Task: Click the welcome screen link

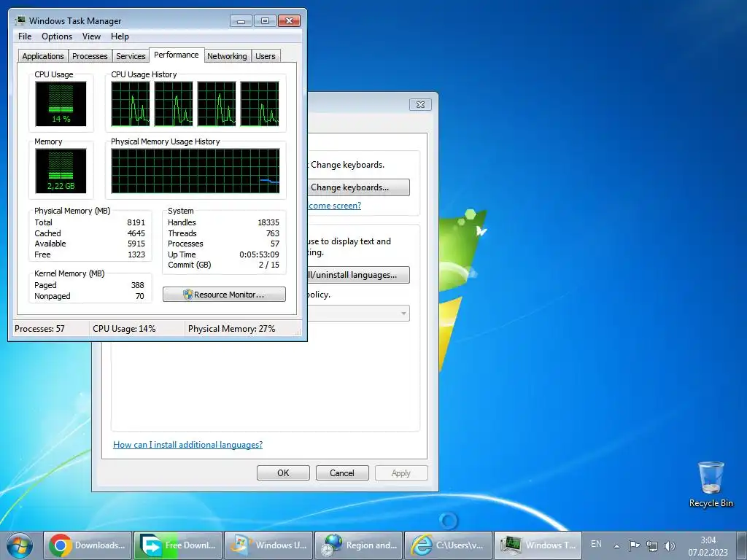Action: coord(334,205)
